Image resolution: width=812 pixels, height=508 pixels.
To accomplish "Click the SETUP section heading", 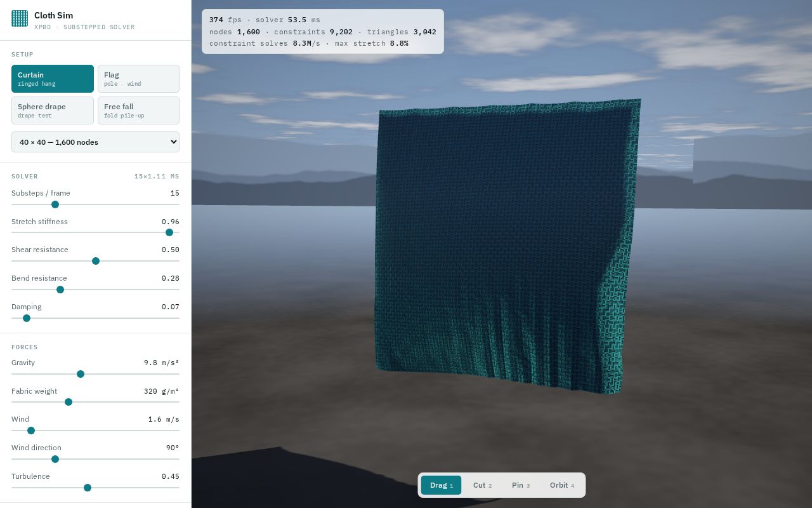I will [x=22, y=55].
